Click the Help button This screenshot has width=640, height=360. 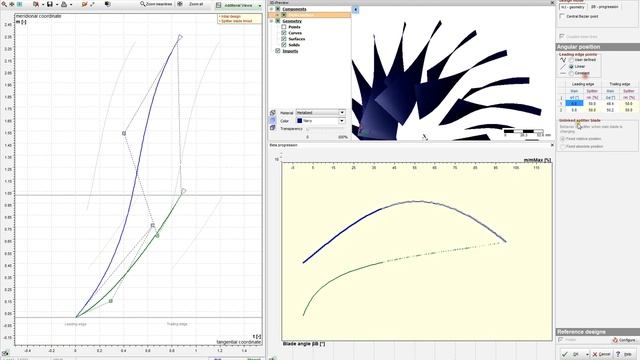(x=624, y=354)
